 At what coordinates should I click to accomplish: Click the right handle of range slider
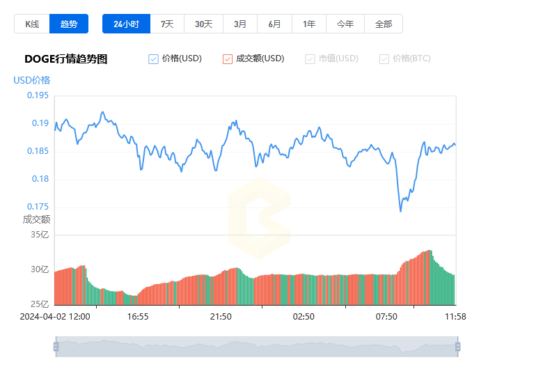pos(457,346)
